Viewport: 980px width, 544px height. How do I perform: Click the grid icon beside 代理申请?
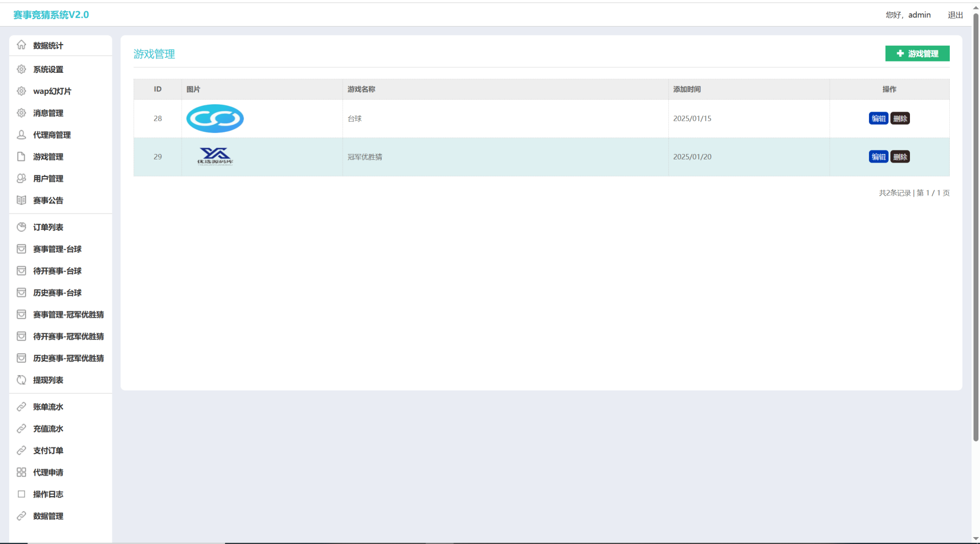tap(21, 472)
